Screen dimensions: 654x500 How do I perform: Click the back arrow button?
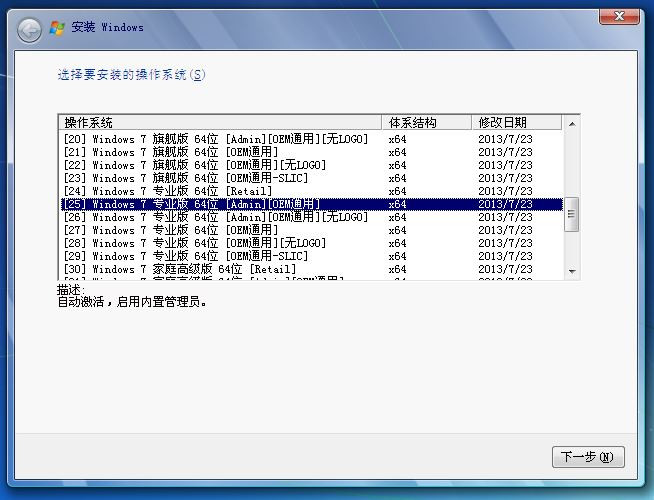29,30
